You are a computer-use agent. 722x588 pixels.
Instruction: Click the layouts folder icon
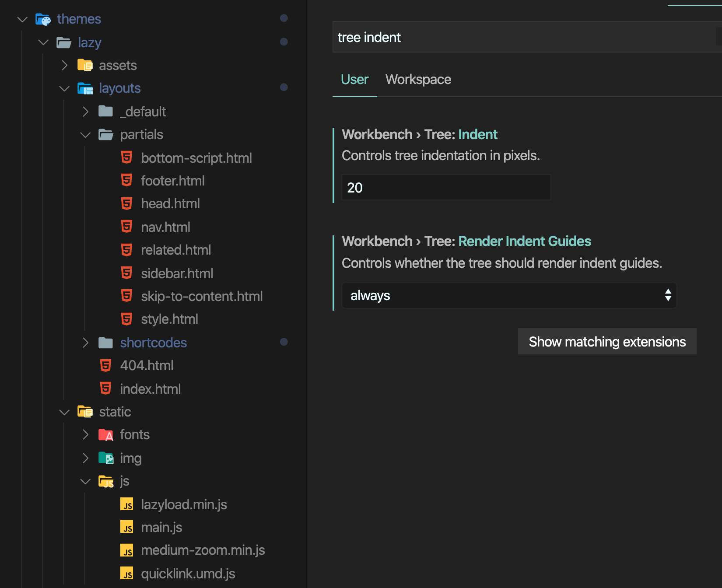(x=85, y=88)
